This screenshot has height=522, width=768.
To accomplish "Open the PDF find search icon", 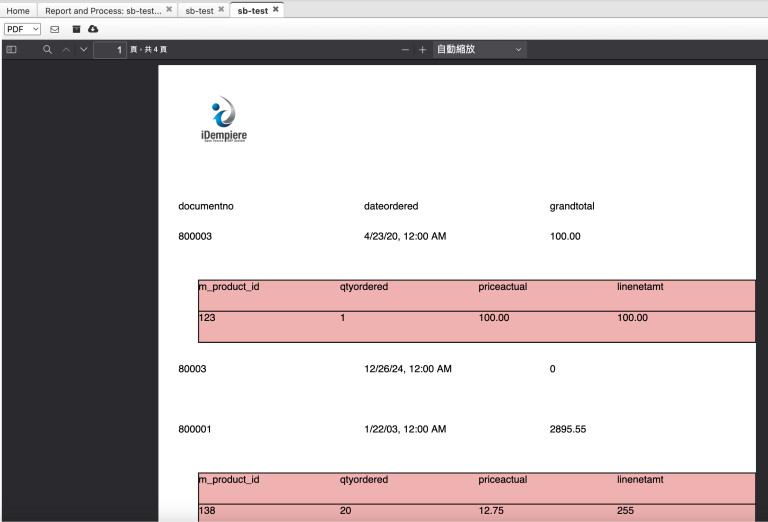I will click(48, 49).
